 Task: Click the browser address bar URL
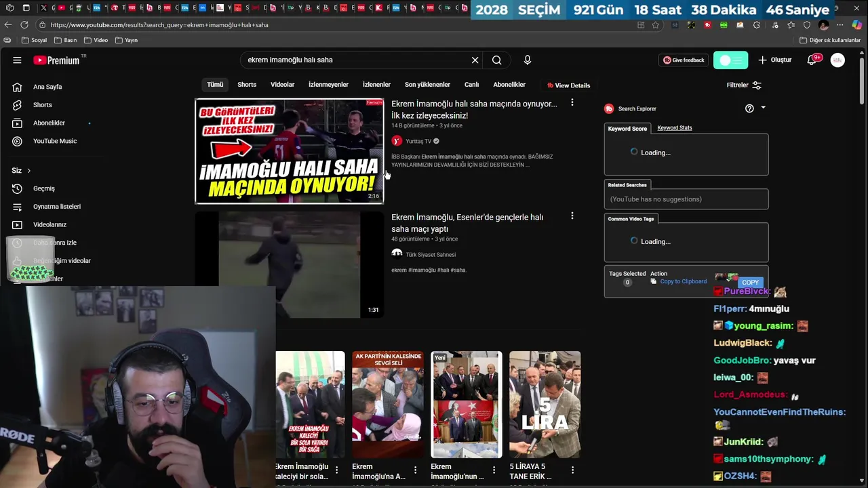click(159, 25)
